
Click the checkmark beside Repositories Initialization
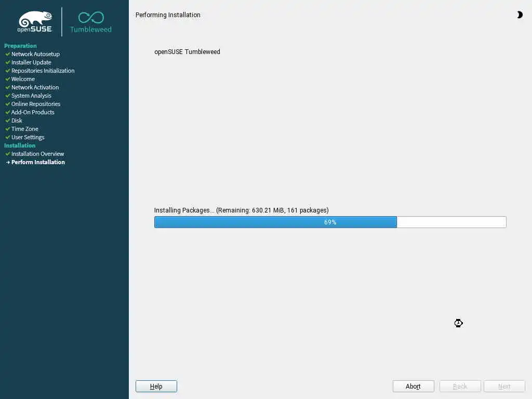[7, 71]
